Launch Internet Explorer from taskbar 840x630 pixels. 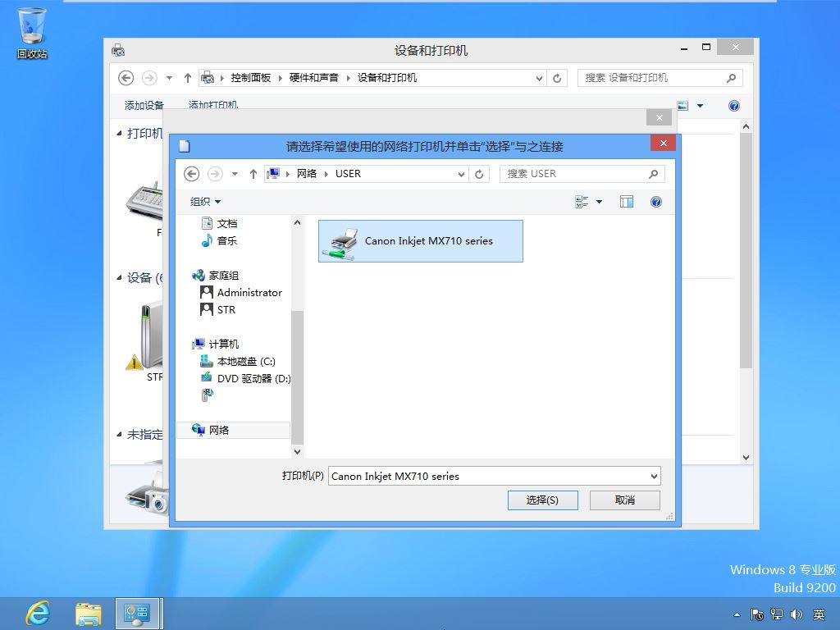click(x=39, y=614)
